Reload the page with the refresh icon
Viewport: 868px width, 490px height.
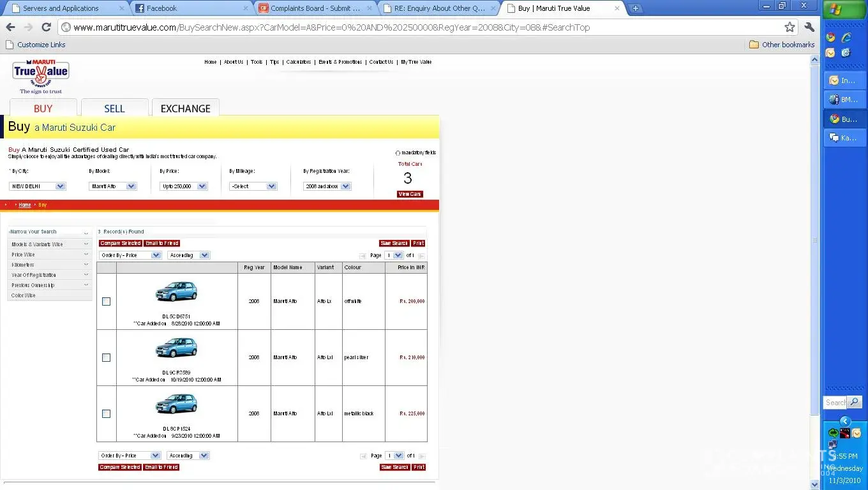coord(46,27)
